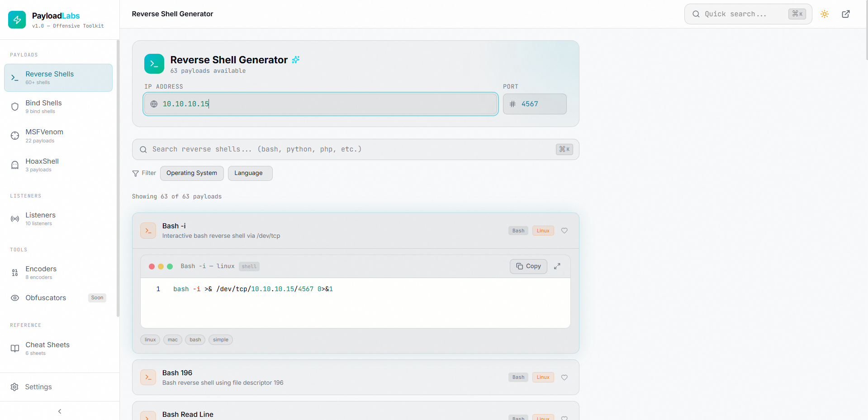
Task: Click the hash icon in port field
Action: 512,104
